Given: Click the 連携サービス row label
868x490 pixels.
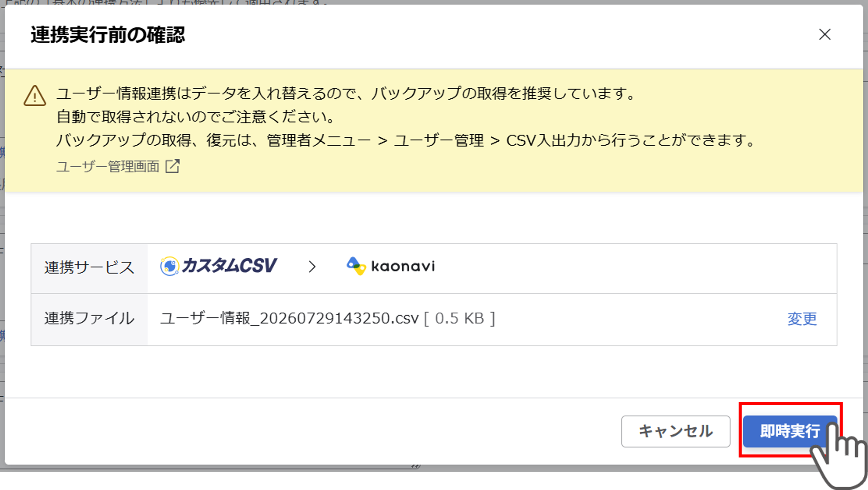Looking at the screenshot, I should [89, 267].
